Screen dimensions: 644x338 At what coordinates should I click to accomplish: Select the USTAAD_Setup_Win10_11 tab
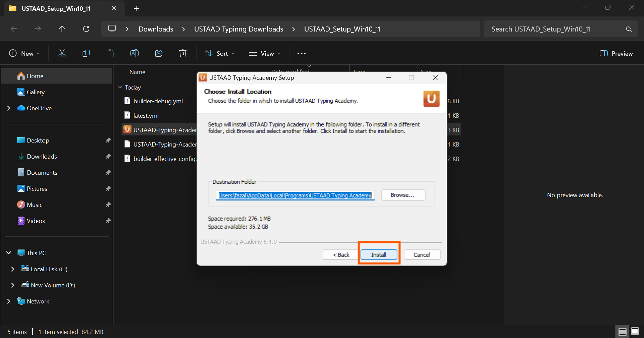click(56, 8)
